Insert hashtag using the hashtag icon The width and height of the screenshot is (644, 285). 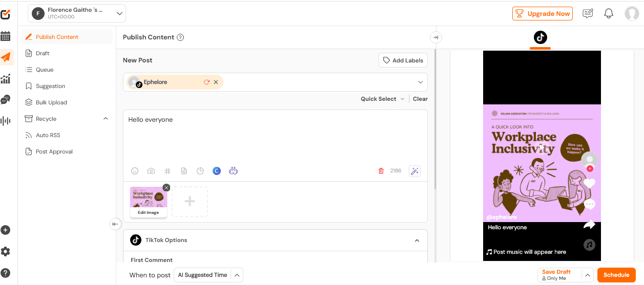(x=168, y=171)
